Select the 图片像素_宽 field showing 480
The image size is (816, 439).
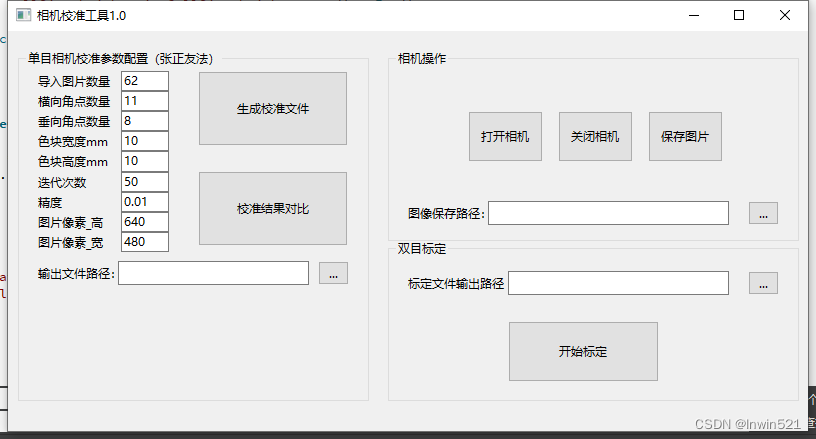pos(145,242)
